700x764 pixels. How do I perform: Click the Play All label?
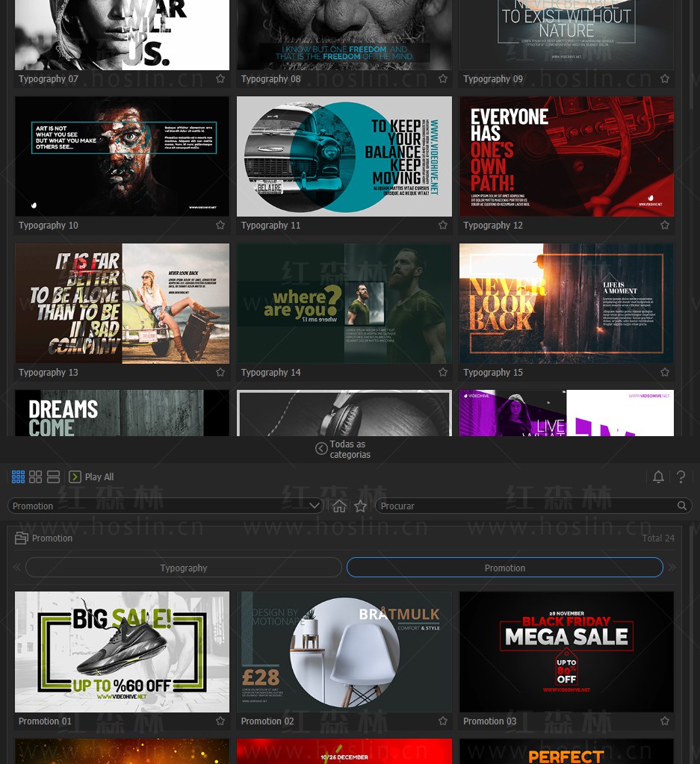click(x=99, y=476)
